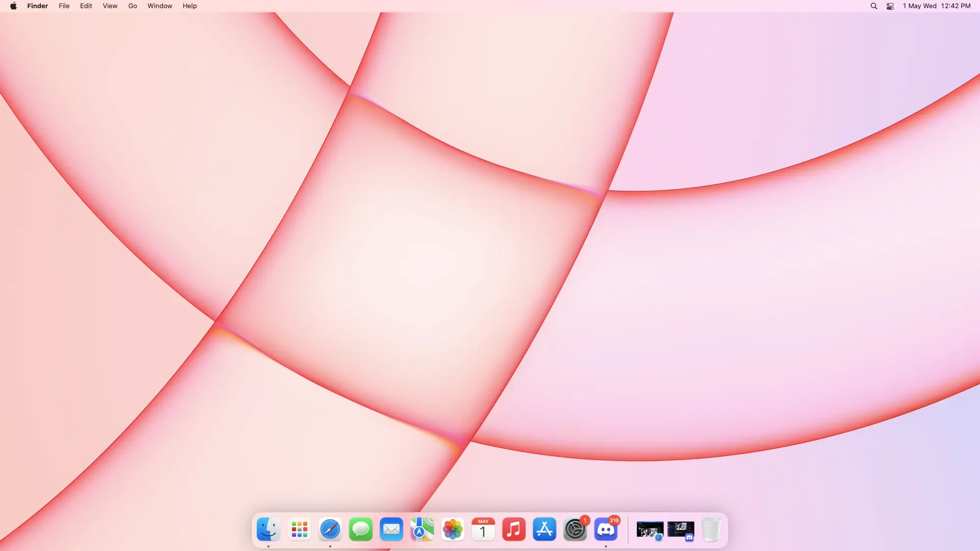Open Spotlight search in menu bar

pyautogui.click(x=874, y=6)
